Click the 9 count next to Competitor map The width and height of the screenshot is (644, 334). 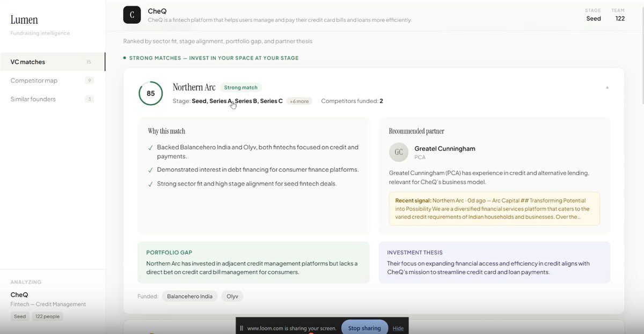point(90,81)
